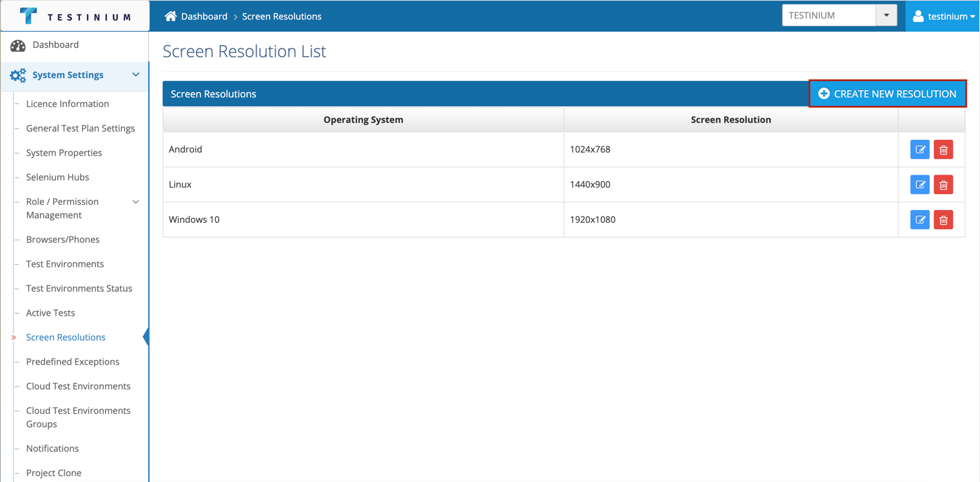Click the Operating System column header
Viewport: 980px width, 482px height.
pyautogui.click(x=364, y=119)
